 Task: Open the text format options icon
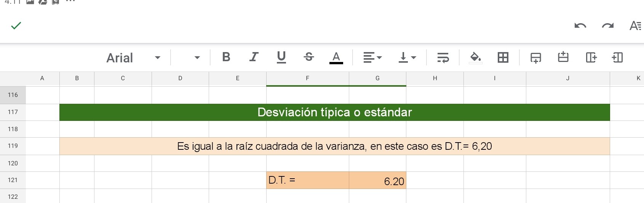coord(635,26)
